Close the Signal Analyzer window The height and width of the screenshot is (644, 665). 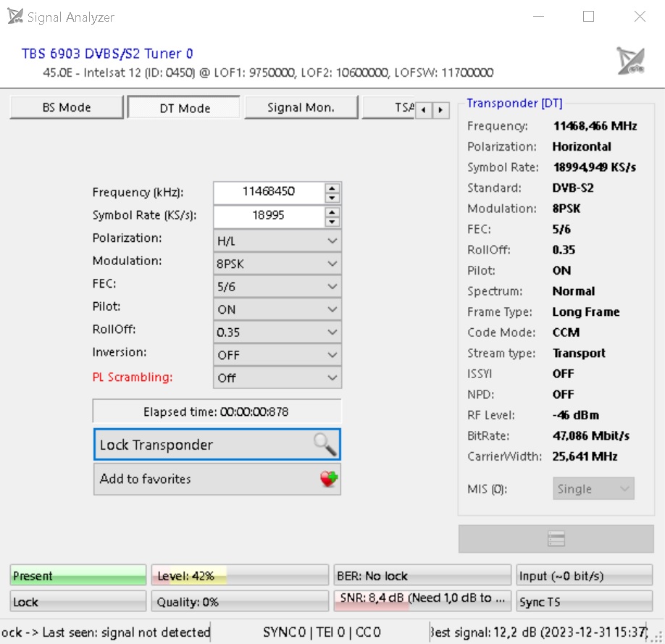640,17
